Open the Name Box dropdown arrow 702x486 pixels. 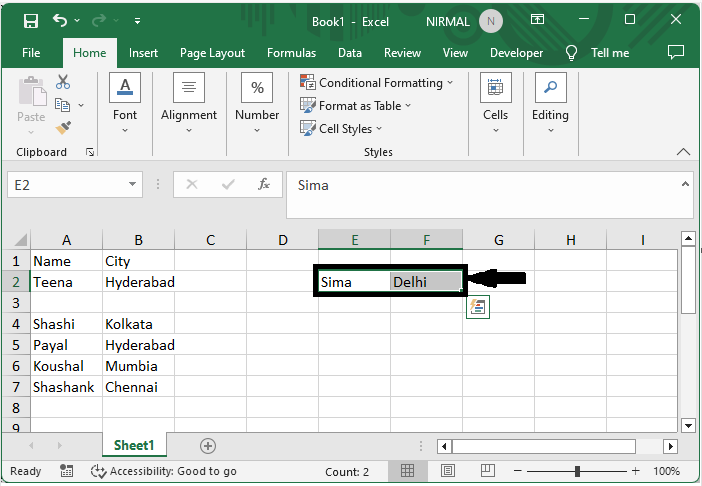point(134,185)
